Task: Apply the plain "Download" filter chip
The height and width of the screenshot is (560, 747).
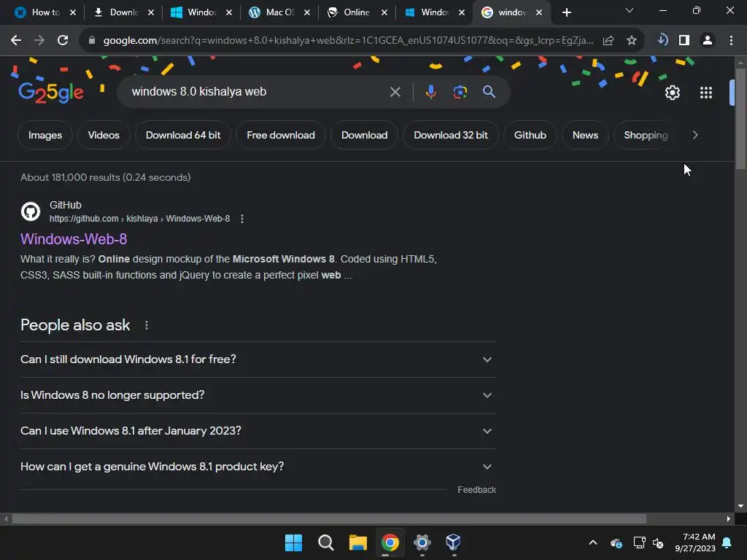Action: coord(365,135)
